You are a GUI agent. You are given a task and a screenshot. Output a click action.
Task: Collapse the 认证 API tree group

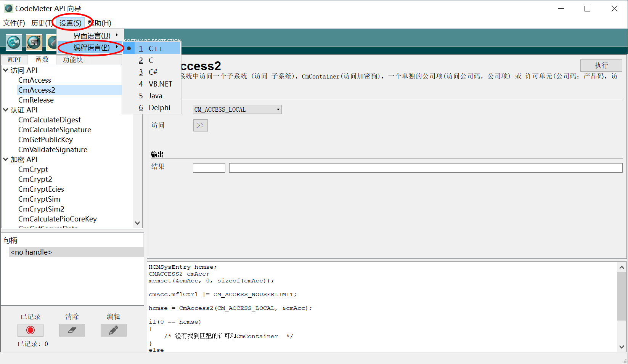(x=6, y=110)
